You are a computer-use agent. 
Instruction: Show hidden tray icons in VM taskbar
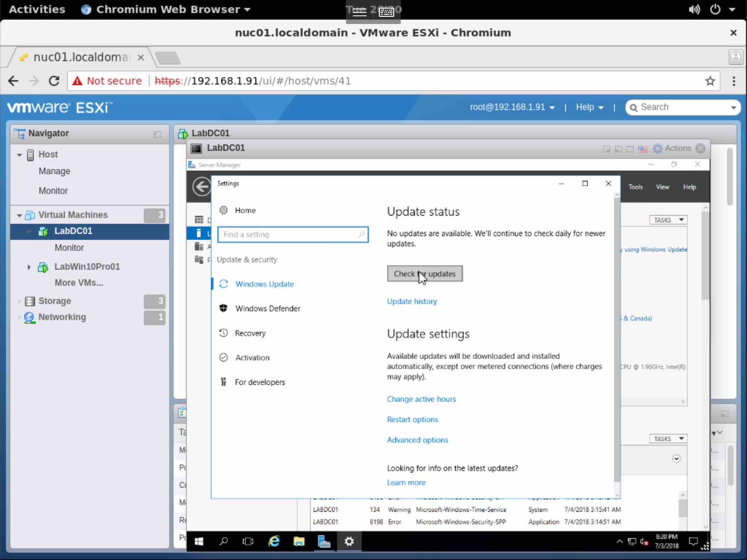620,541
